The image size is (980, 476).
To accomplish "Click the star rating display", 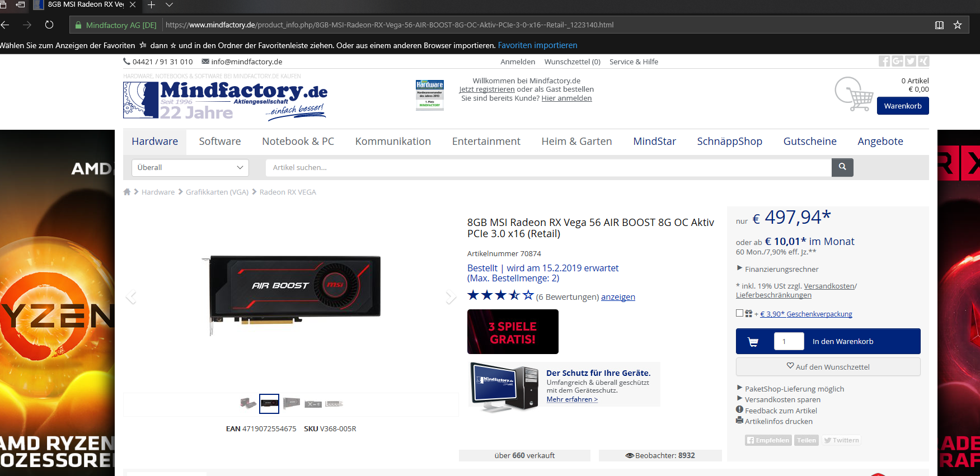I will pos(500,295).
